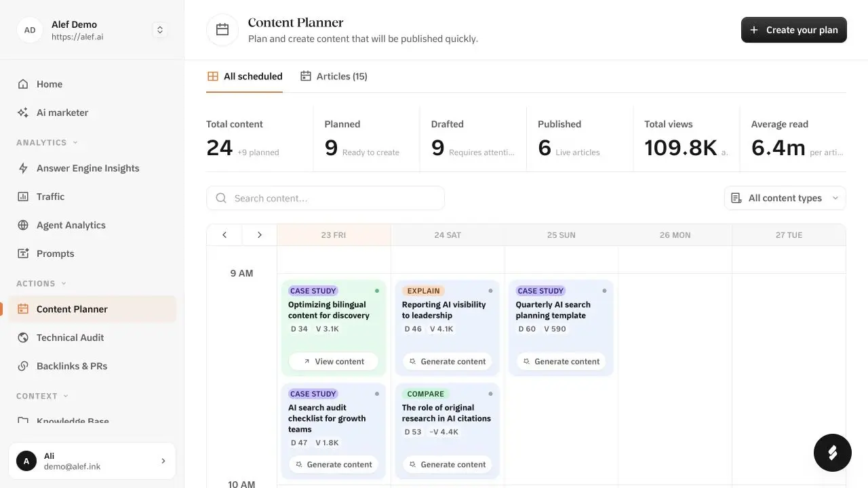Generate content for Reporting AI visibility card
868x488 pixels.
click(x=447, y=361)
